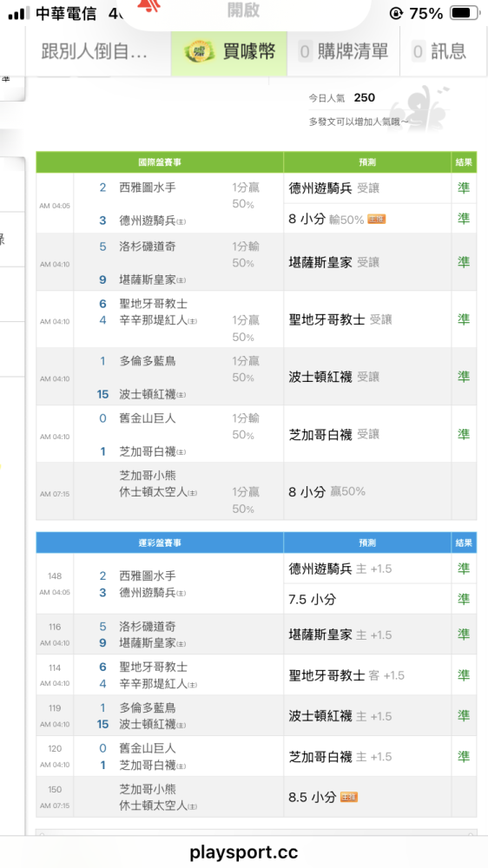Tap the battery icon in status bar

pos(465,13)
